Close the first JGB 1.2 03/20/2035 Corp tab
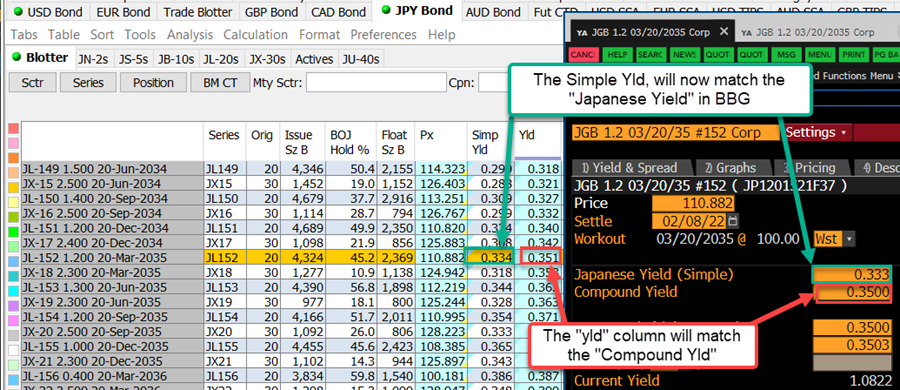900x390 pixels. (724, 32)
